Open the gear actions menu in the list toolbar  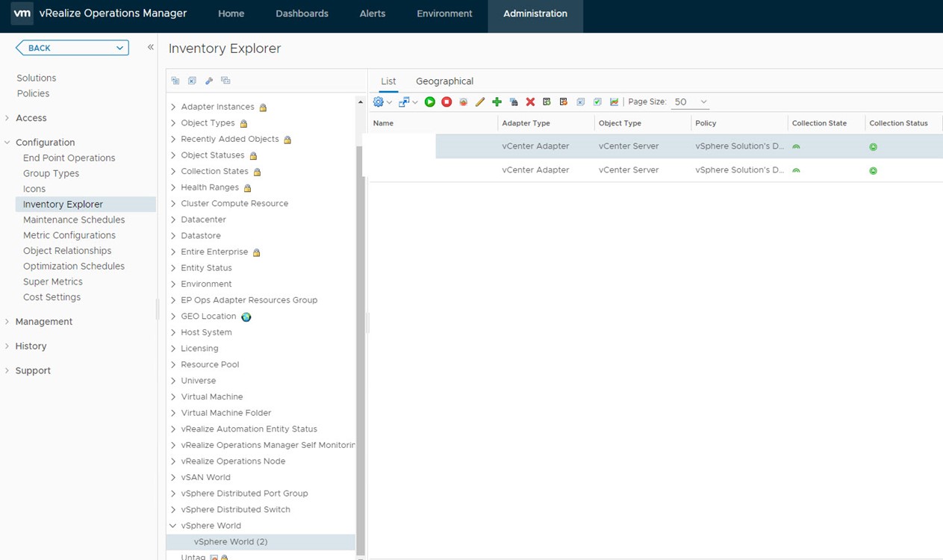click(382, 102)
